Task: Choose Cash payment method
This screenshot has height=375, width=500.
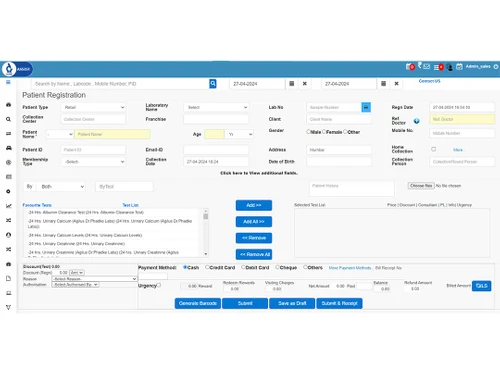Action: [185, 267]
